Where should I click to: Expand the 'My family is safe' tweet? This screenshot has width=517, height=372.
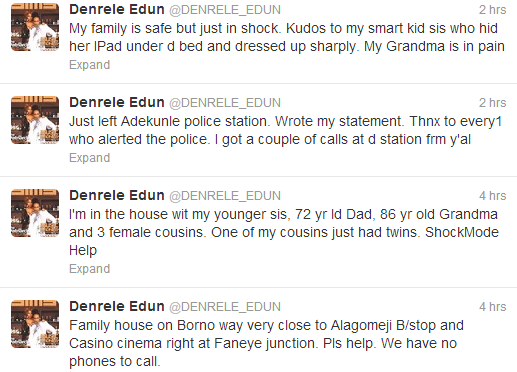coord(89,65)
